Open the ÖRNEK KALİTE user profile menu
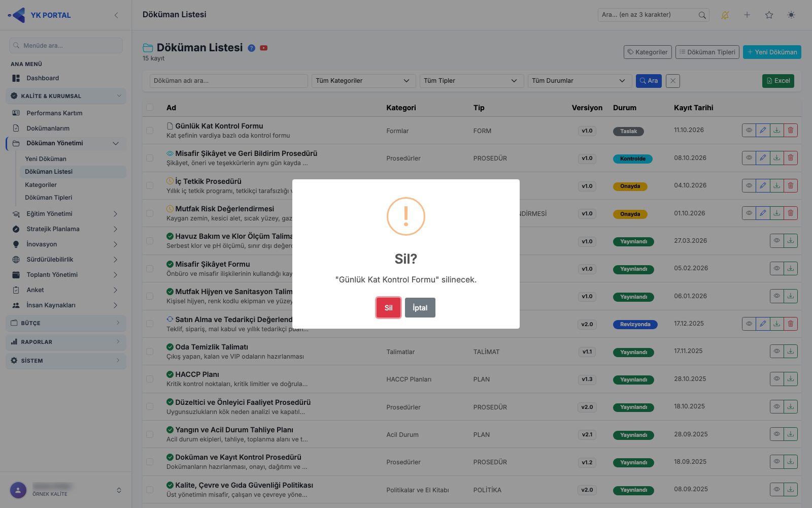 pyautogui.click(x=66, y=490)
